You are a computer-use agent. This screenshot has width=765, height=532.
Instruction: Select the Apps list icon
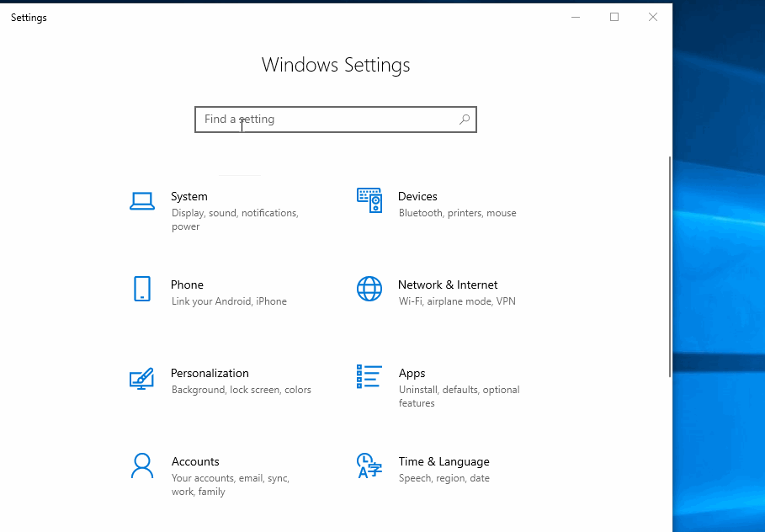click(369, 377)
